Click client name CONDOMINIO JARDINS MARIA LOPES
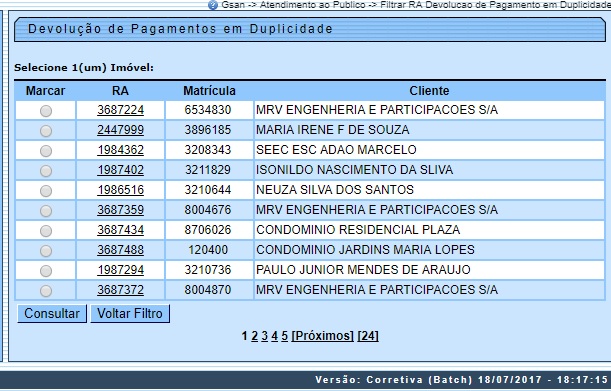Image resolution: width=611 pixels, height=391 pixels. (x=365, y=250)
